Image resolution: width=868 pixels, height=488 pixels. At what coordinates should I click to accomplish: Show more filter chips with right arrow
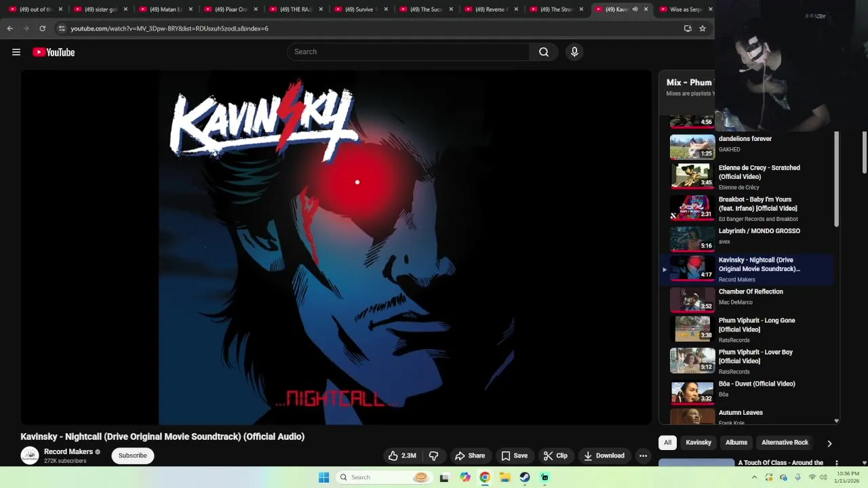[829, 443]
